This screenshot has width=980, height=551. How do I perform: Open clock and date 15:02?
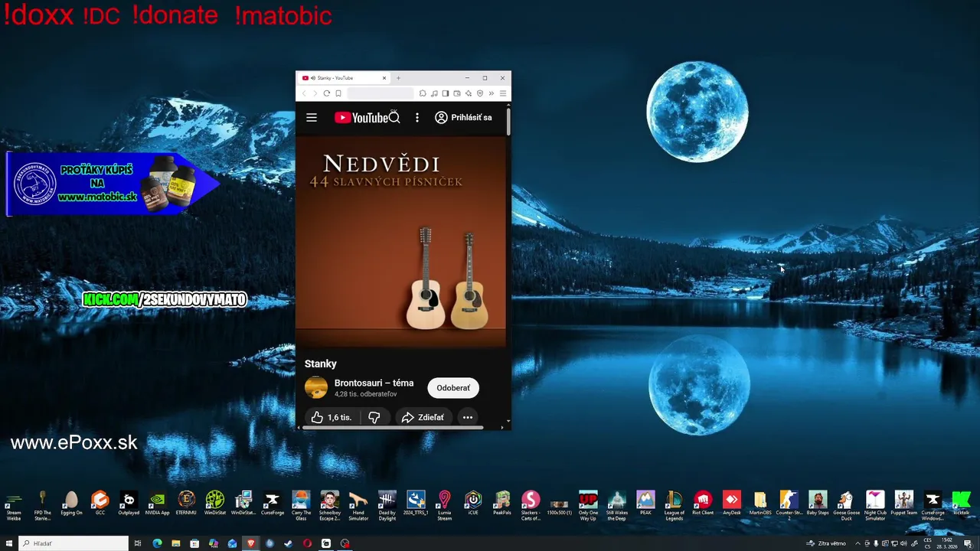(948, 543)
